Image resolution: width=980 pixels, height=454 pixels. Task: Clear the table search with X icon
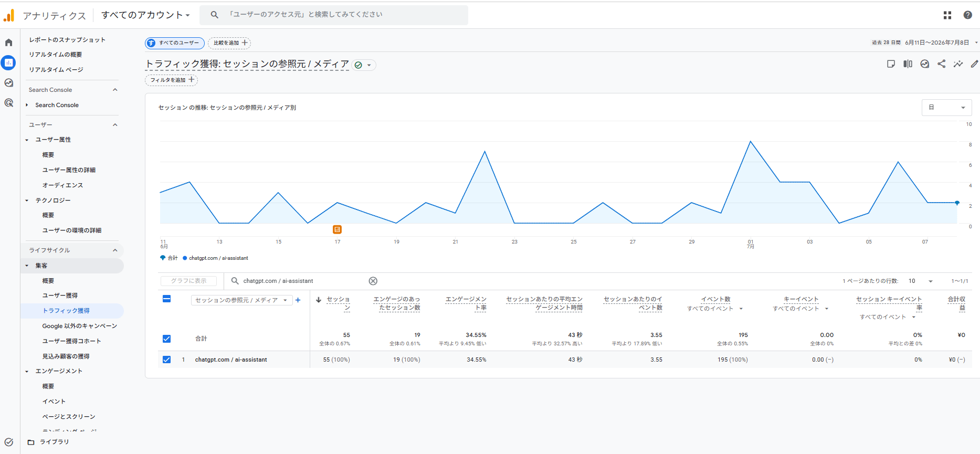(x=373, y=281)
